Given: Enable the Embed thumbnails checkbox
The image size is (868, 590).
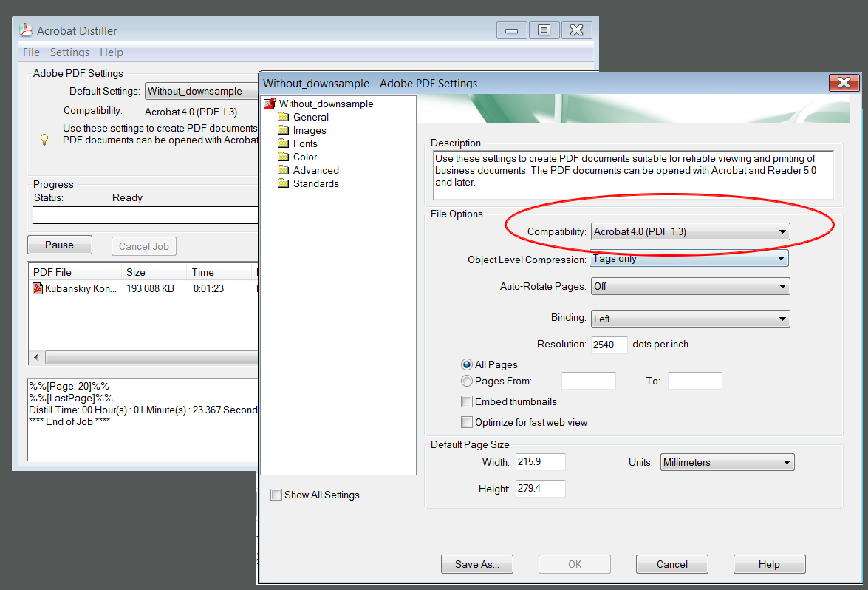Looking at the screenshot, I should (x=467, y=401).
